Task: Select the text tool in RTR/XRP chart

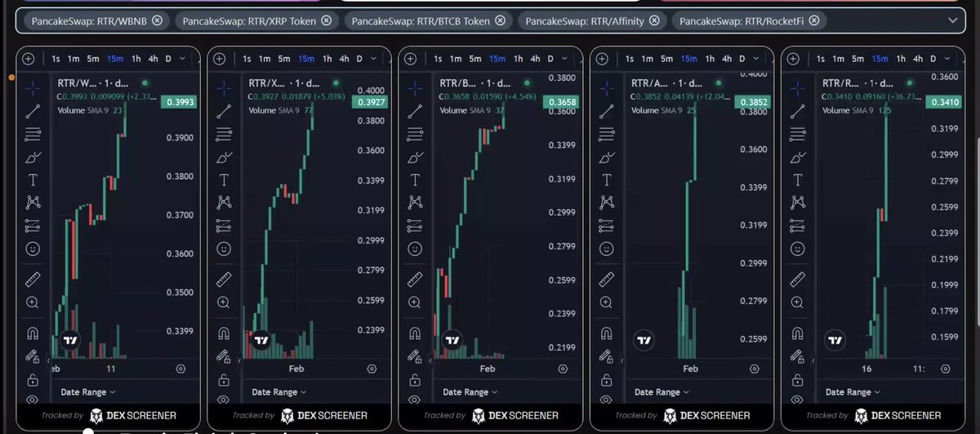Action: (x=224, y=180)
